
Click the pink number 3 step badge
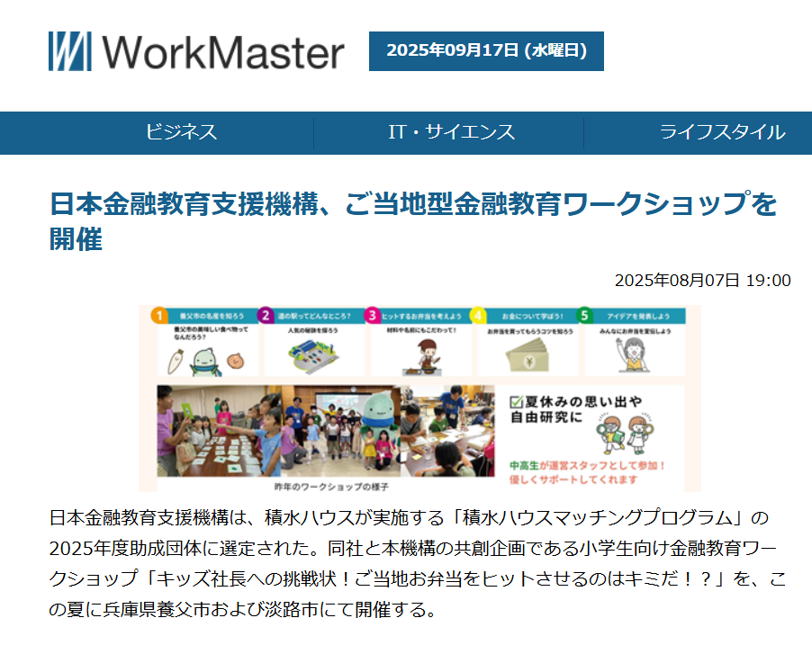point(372,316)
